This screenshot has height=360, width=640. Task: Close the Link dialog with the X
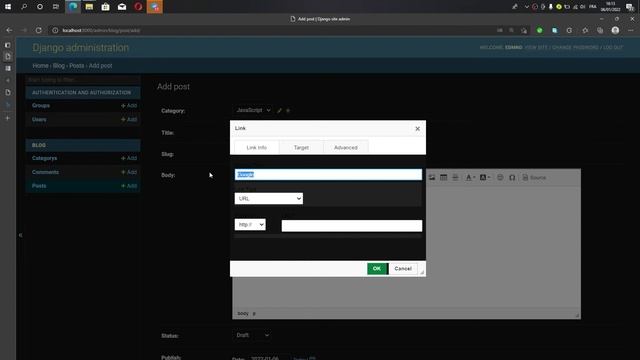pyautogui.click(x=417, y=129)
